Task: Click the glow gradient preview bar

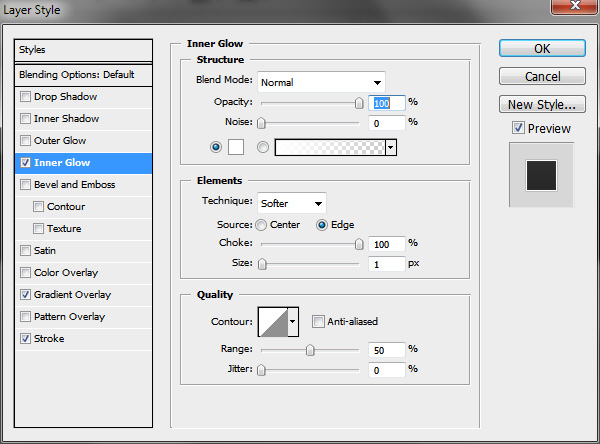Action: (330, 147)
